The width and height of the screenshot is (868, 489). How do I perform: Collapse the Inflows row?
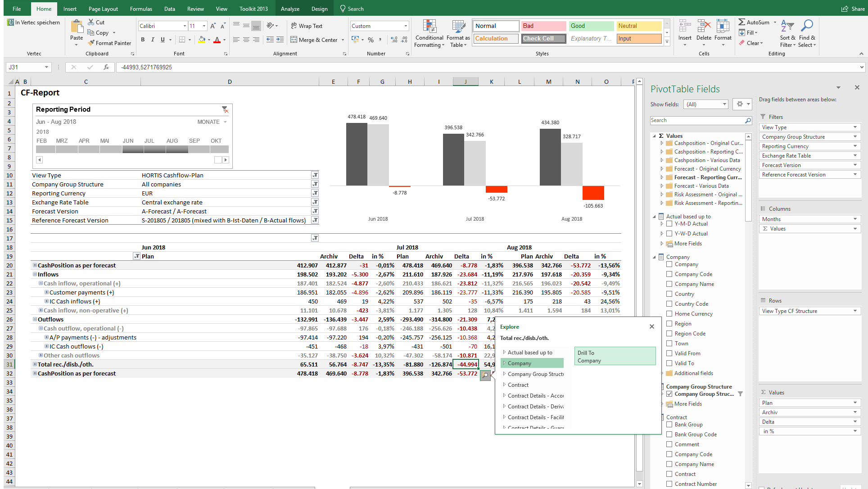(x=35, y=274)
